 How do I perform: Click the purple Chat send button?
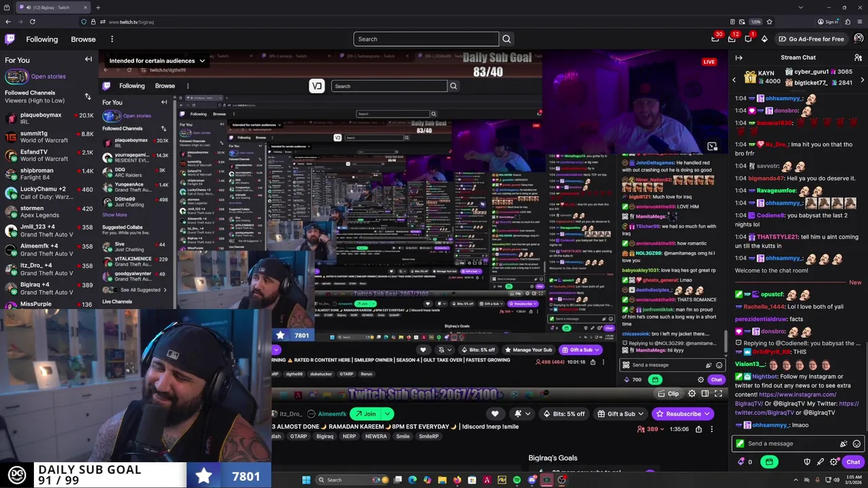point(853,462)
